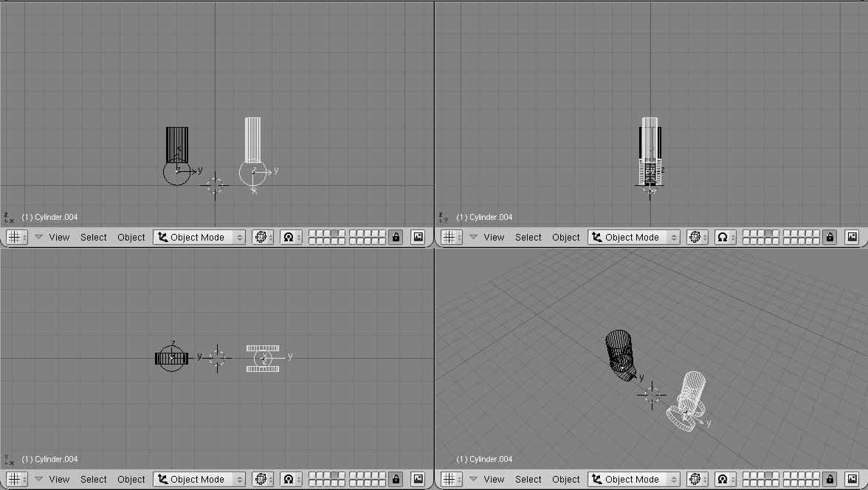Toggle layer lock in perspective viewport header
This screenshot has height=490, width=868.
[x=830, y=479]
